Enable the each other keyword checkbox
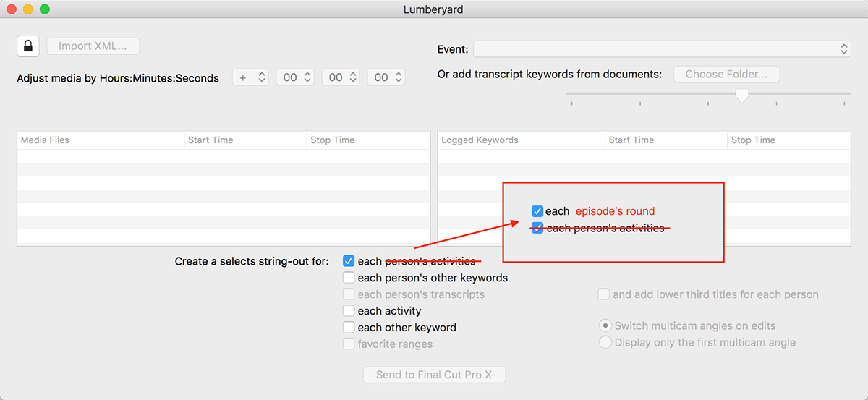868x400 pixels. [x=349, y=327]
